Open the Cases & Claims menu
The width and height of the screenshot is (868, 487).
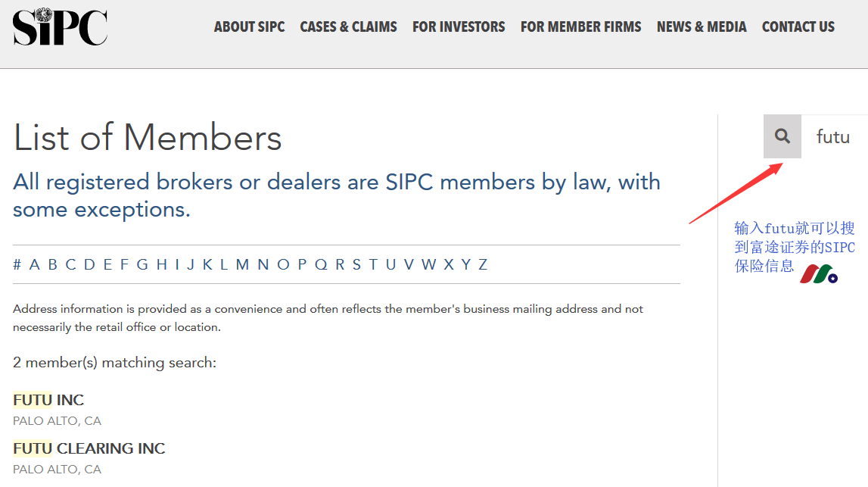348,27
